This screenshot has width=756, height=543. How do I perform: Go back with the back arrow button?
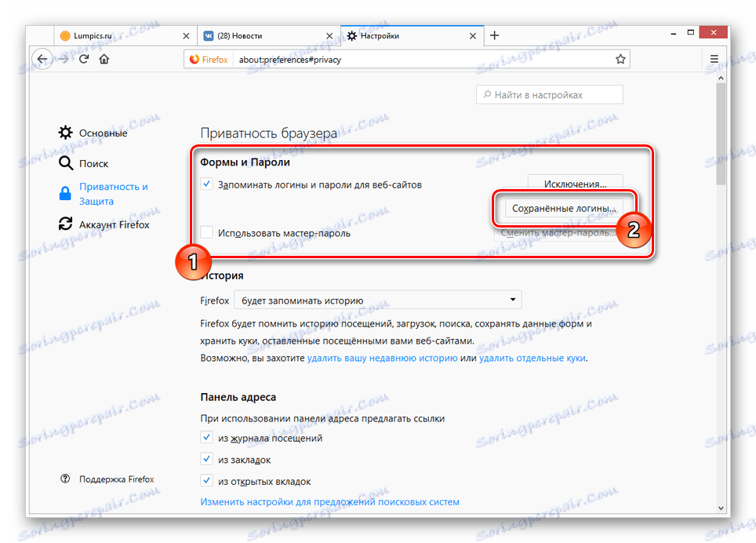tap(42, 60)
